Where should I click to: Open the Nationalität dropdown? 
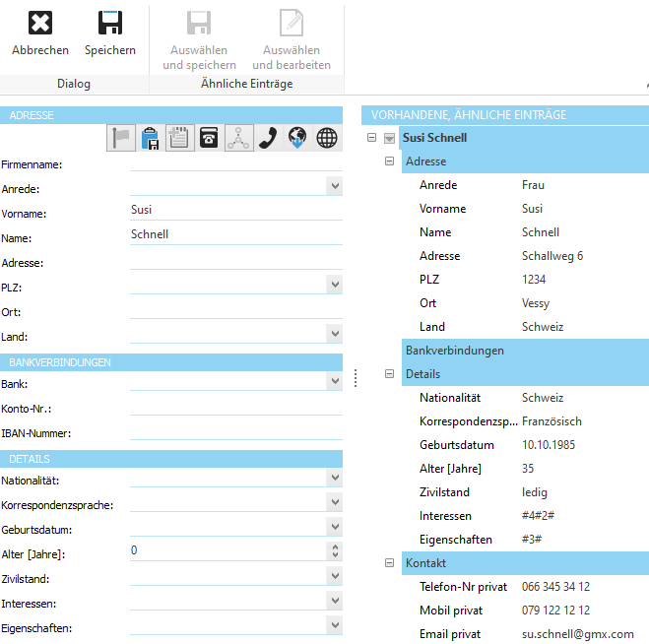click(x=335, y=479)
